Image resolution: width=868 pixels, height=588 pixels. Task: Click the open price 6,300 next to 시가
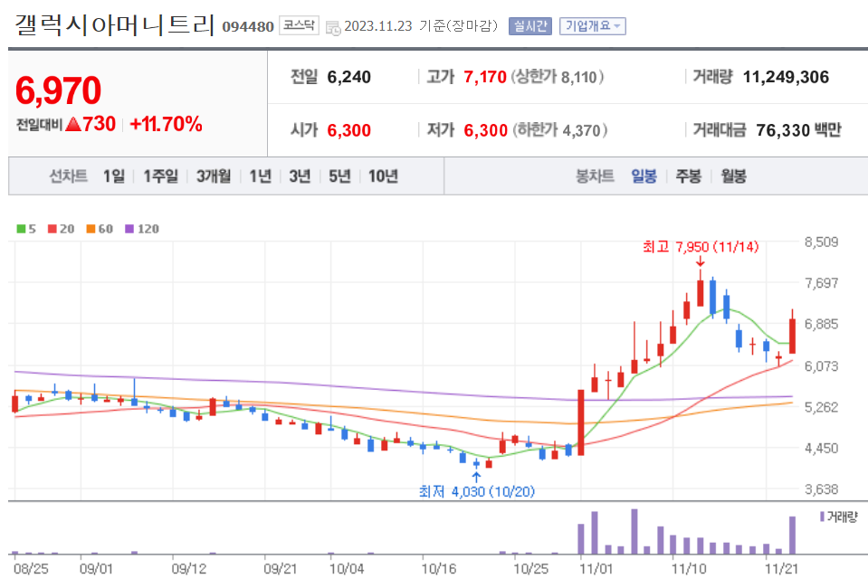pos(348,130)
